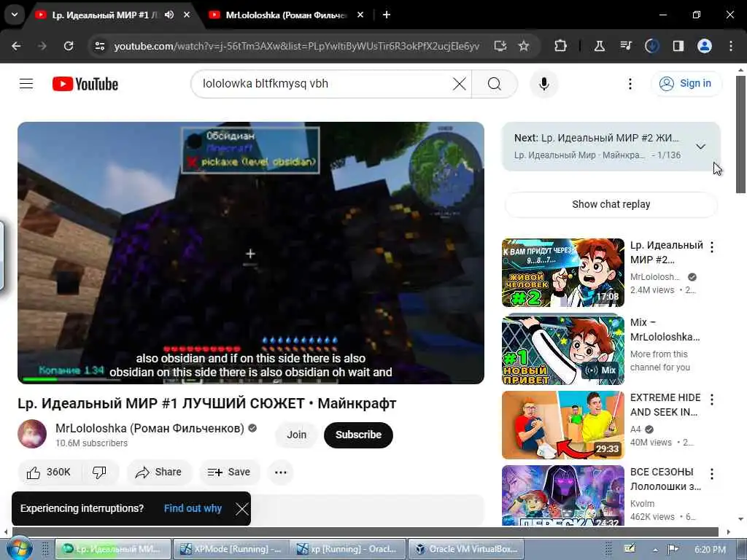Show hidden system tray icons arrow
The height and width of the screenshot is (560, 747).
click(x=656, y=550)
